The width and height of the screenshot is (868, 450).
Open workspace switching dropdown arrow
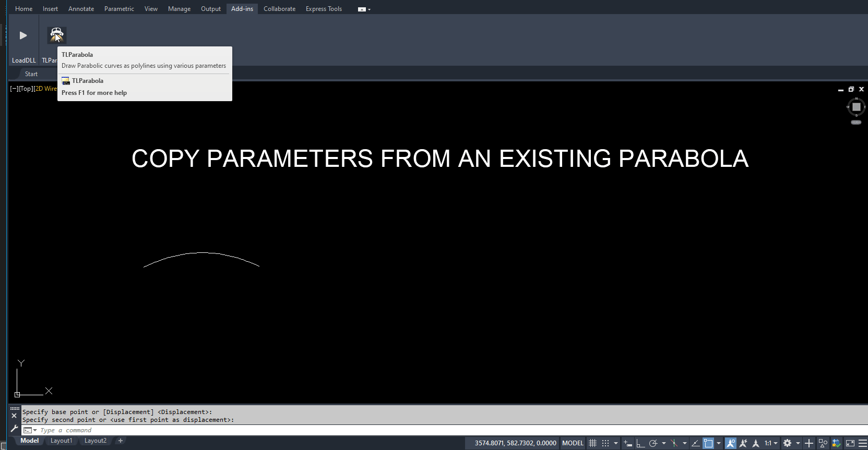798,443
